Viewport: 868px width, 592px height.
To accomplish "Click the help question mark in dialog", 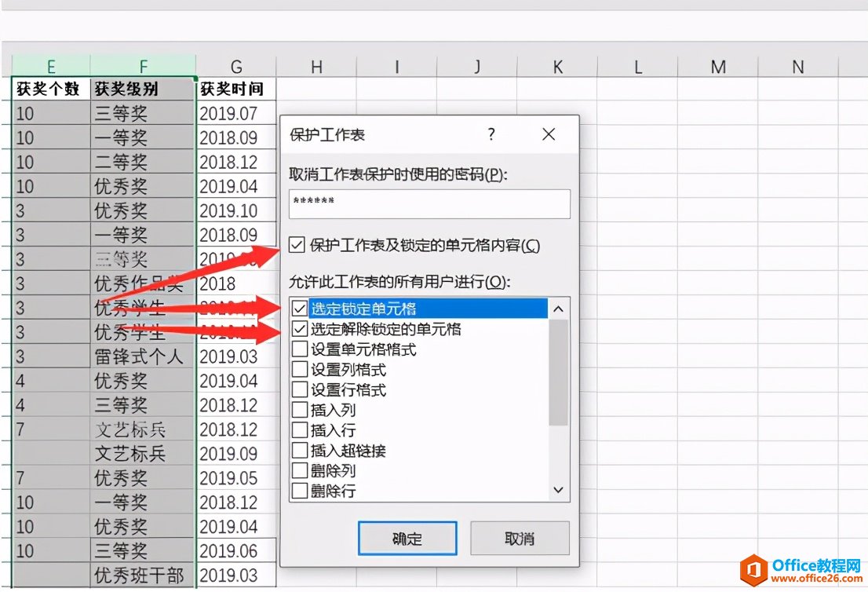I will click(x=491, y=134).
